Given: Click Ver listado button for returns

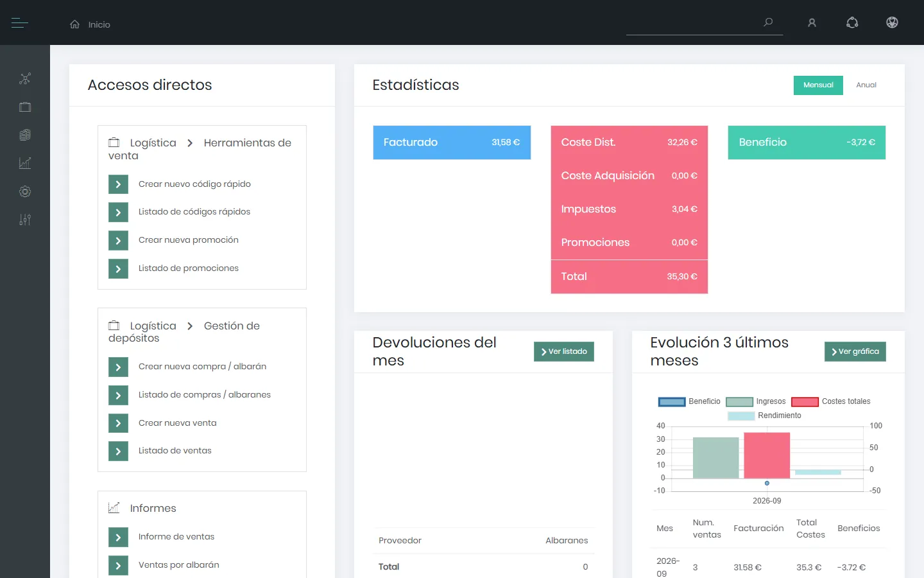Looking at the screenshot, I should coord(564,351).
